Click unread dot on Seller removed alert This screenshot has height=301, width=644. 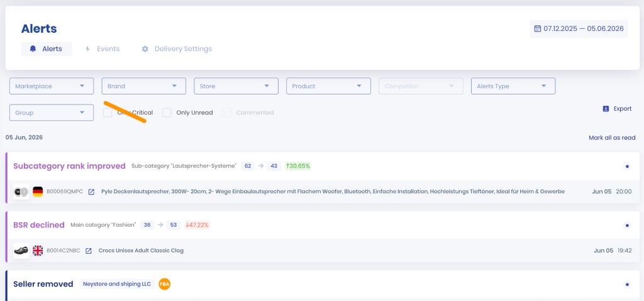(627, 284)
